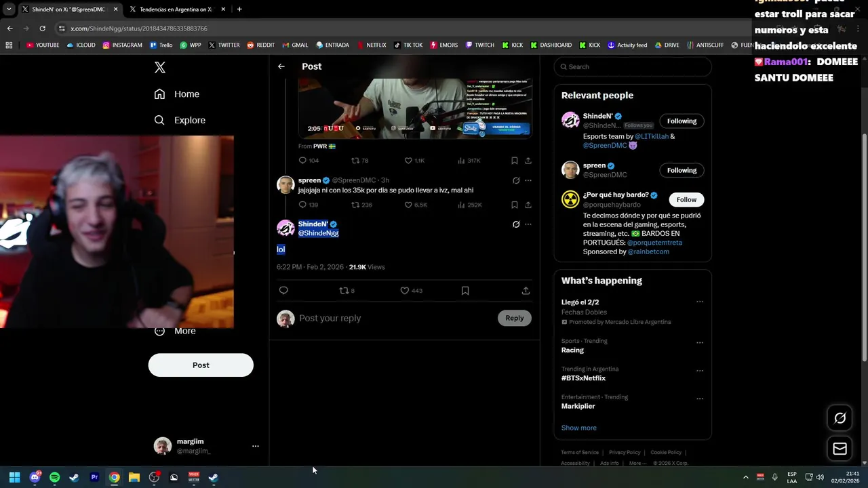Image resolution: width=868 pixels, height=488 pixels.
Task: Open options for #BTSxNetflix trend
Action: click(700, 371)
